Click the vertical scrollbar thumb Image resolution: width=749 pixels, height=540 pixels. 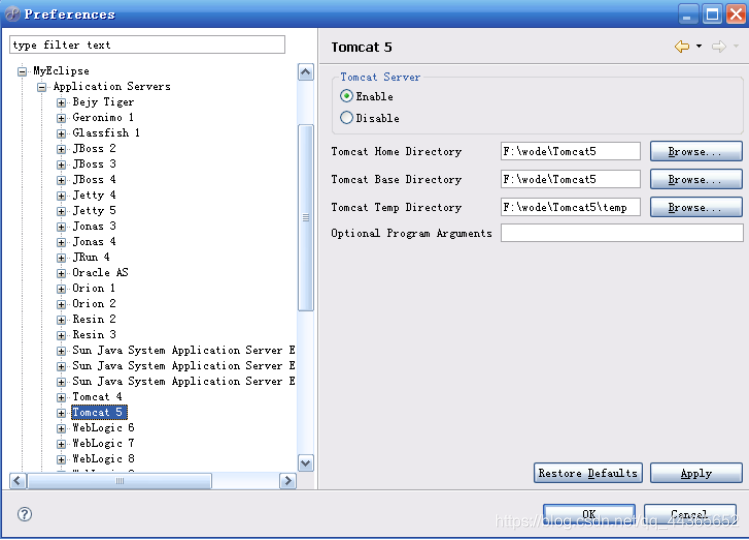coord(306,218)
